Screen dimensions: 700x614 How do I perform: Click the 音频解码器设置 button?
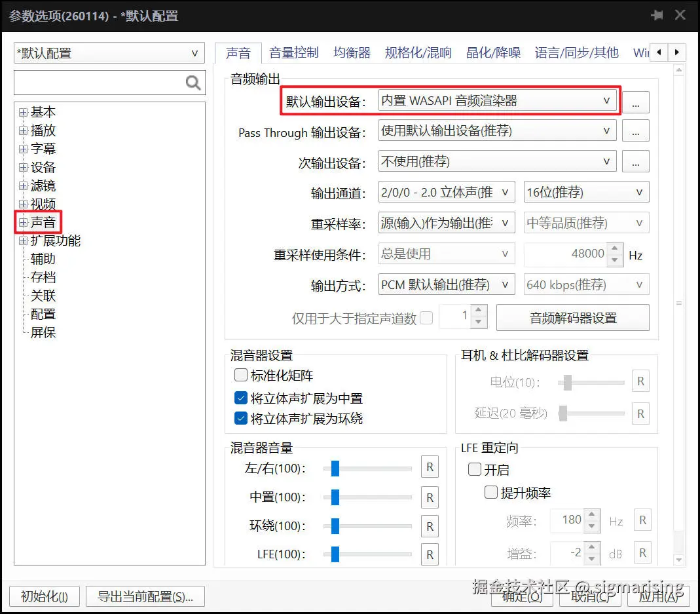pos(573,318)
